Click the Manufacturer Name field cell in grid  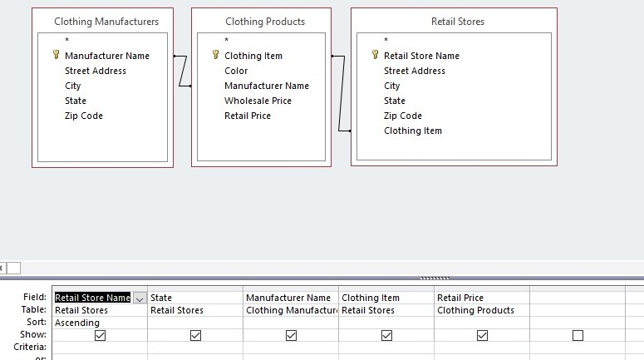[x=291, y=298]
